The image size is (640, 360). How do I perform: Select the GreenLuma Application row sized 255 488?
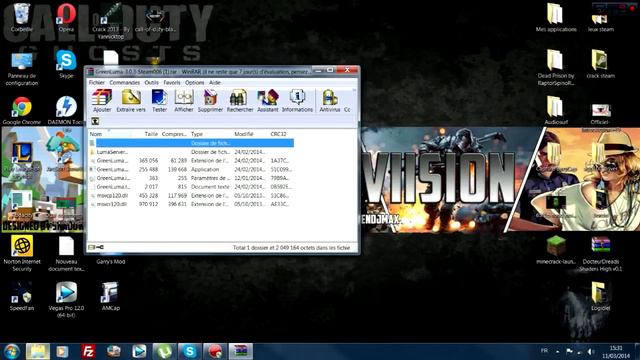(191, 169)
